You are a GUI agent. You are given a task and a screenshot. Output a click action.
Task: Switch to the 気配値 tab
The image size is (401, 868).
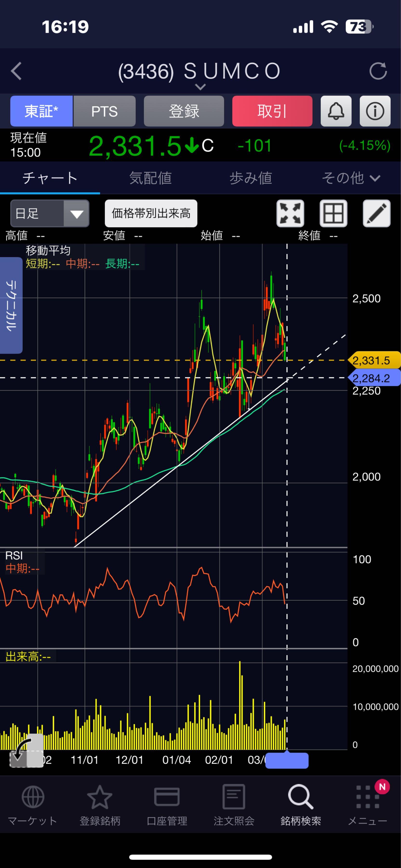[151, 178]
